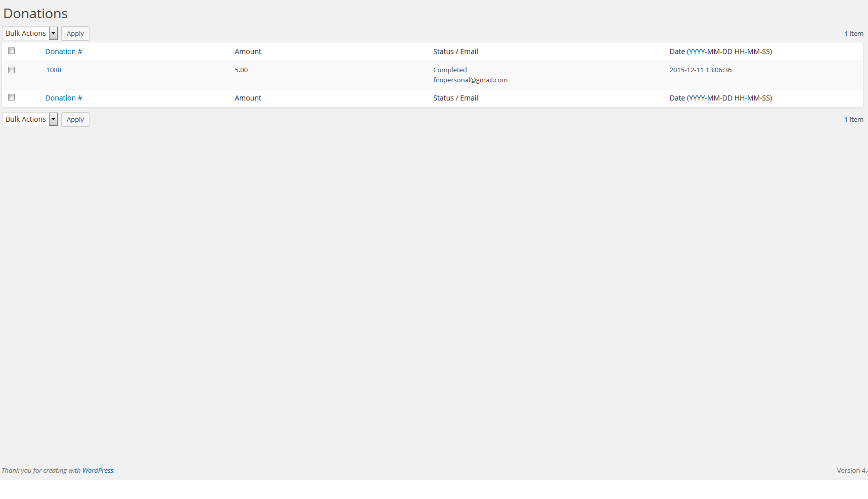Tick the select-all checkbox in table header
868x499 pixels.
click(12, 51)
